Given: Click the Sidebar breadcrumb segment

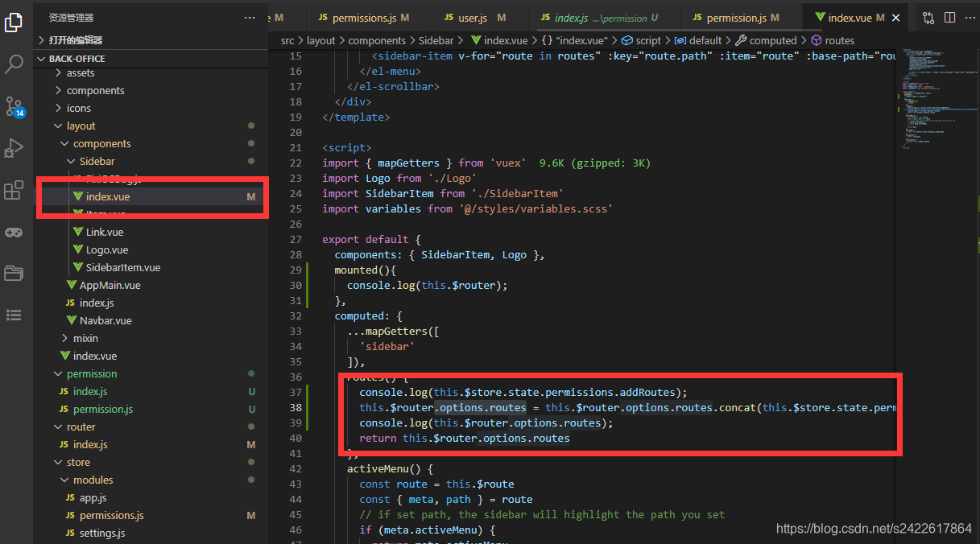Looking at the screenshot, I should pos(436,40).
